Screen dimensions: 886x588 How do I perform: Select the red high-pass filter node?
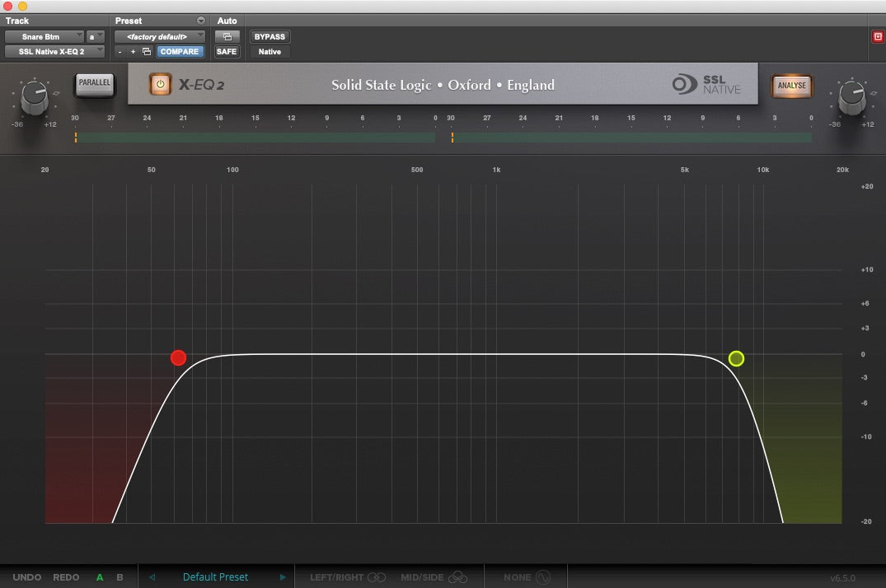click(178, 357)
